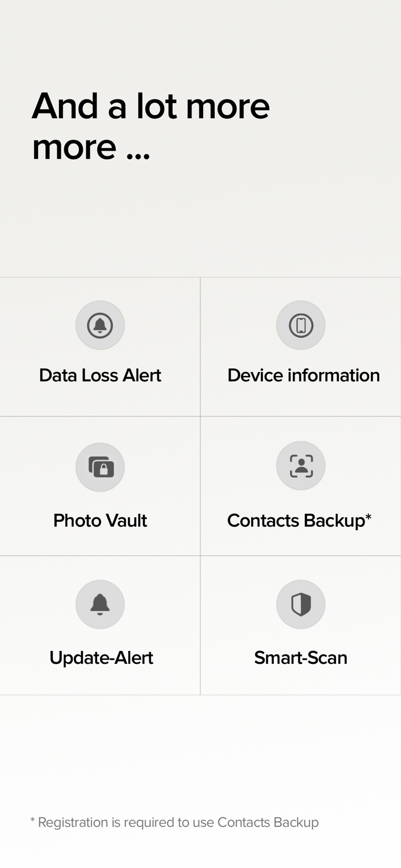Viewport: 401px width, 868px height.
Task: Open the Photo Vault locked-photos icon
Action: point(100,467)
